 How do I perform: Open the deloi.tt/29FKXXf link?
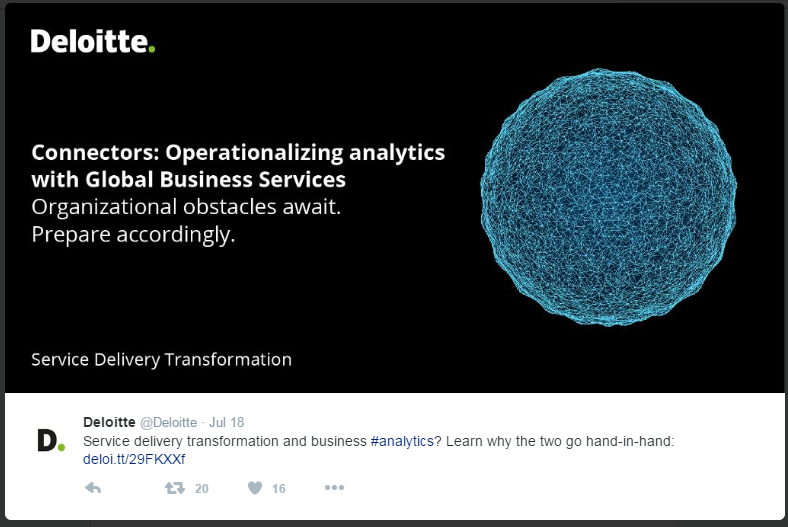[134, 459]
